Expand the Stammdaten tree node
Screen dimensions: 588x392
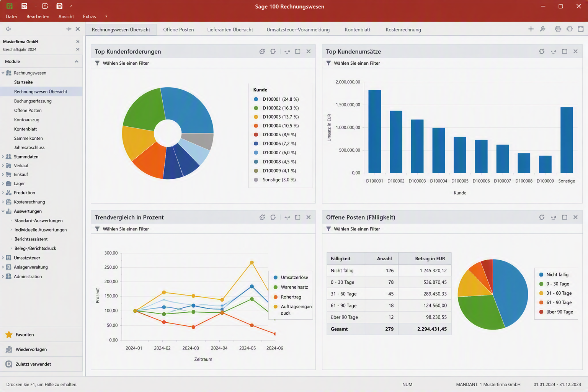pos(3,157)
